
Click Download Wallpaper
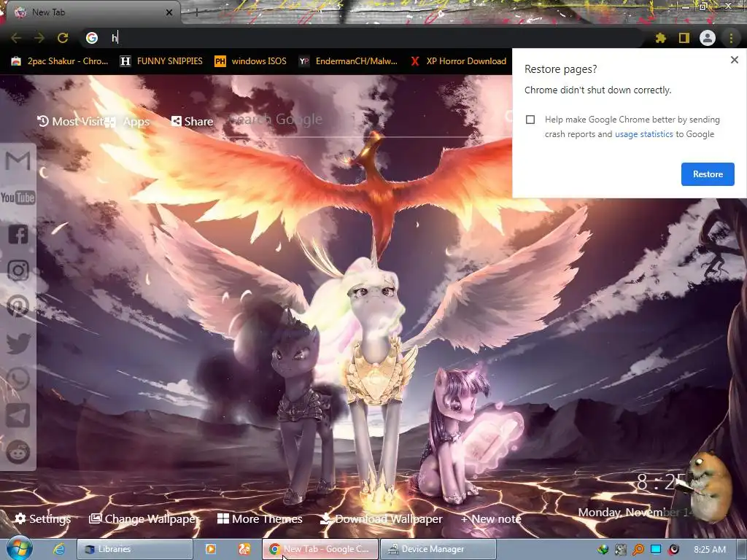click(382, 518)
